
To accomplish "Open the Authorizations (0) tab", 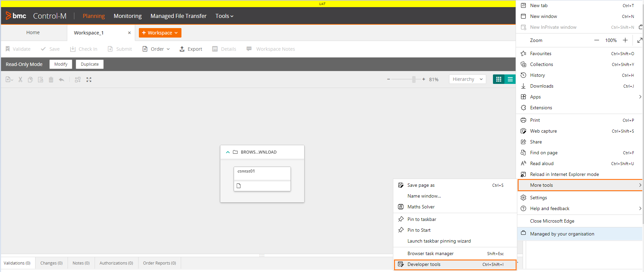I will tap(116, 263).
